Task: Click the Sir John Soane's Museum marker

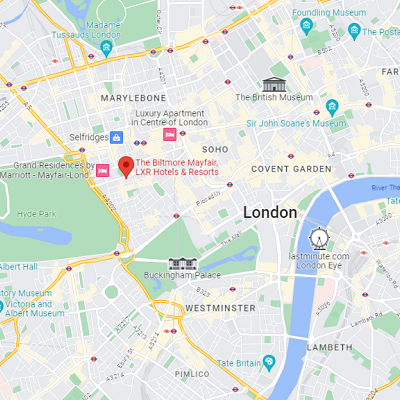Action: click(x=332, y=108)
